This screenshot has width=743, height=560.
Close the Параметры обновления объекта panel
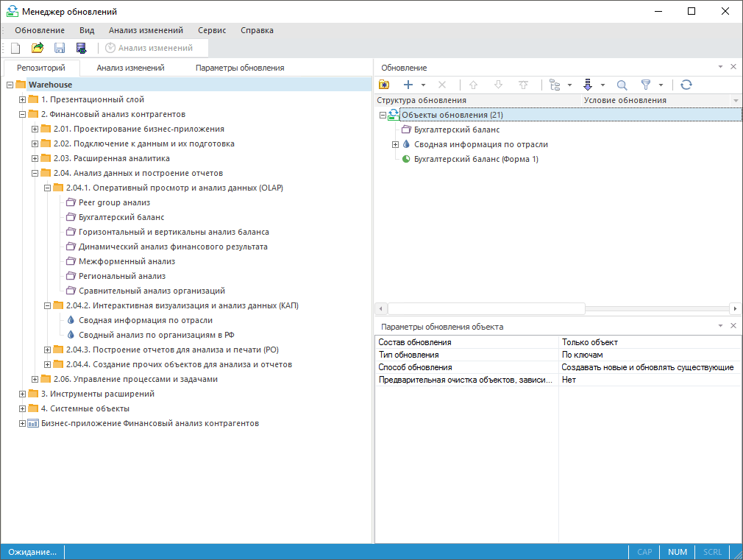[733, 325]
